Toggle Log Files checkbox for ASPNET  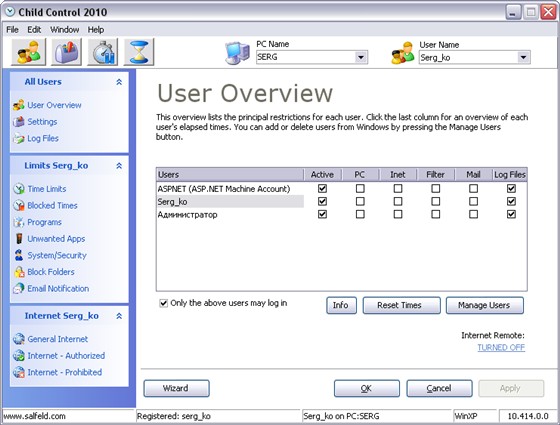pyautogui.click(x=511, y=188)
